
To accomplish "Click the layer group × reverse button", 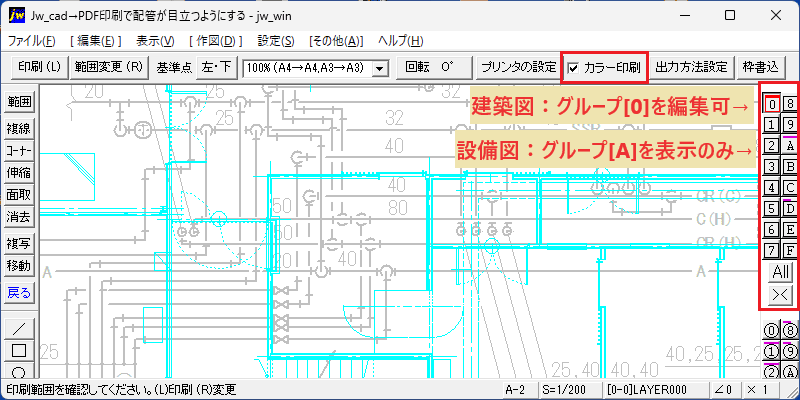I will click(781, 294).
